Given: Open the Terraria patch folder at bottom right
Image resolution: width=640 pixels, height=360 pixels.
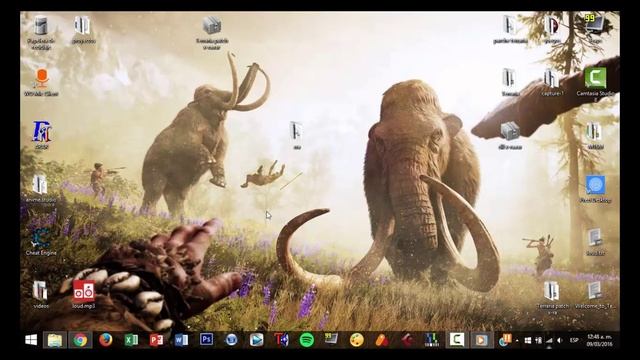Looking at the screenshot, I should [x=552, y=297].
